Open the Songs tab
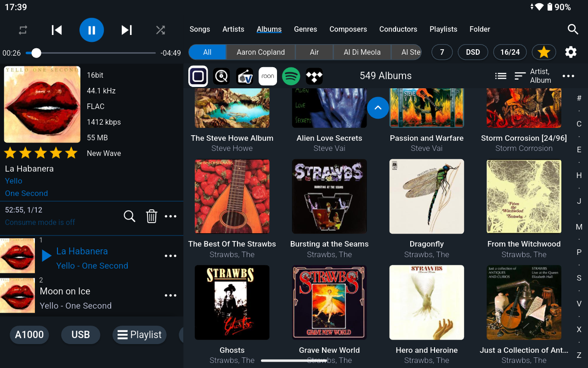Screen dimensions: 588x368 tap(200, 29)
